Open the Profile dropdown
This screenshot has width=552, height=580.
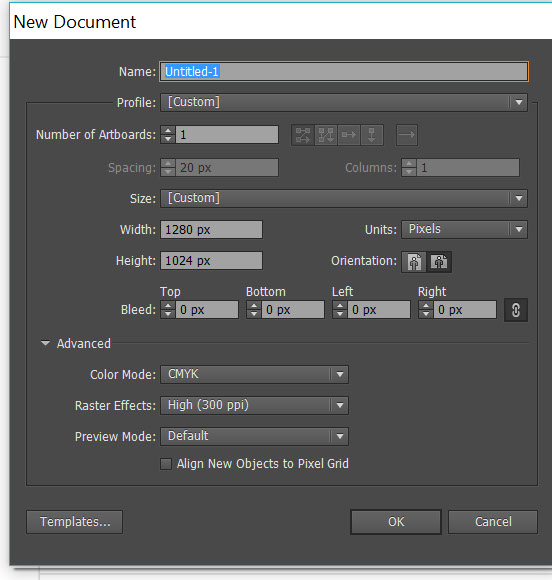click(x=344, y=102)
